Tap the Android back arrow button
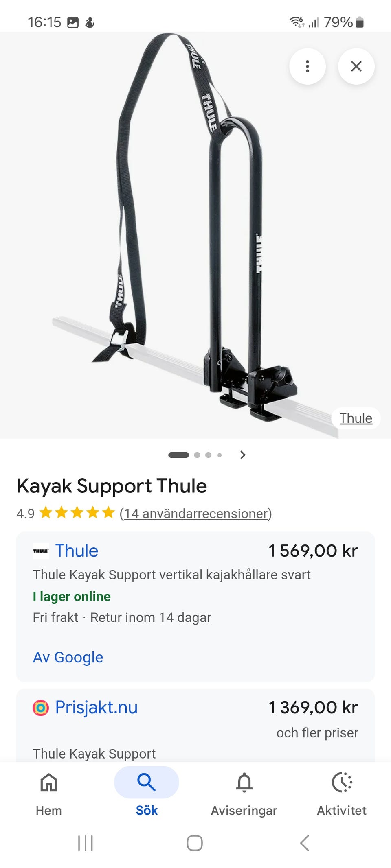Screen dimensions: 391x868 pos(305,843)
